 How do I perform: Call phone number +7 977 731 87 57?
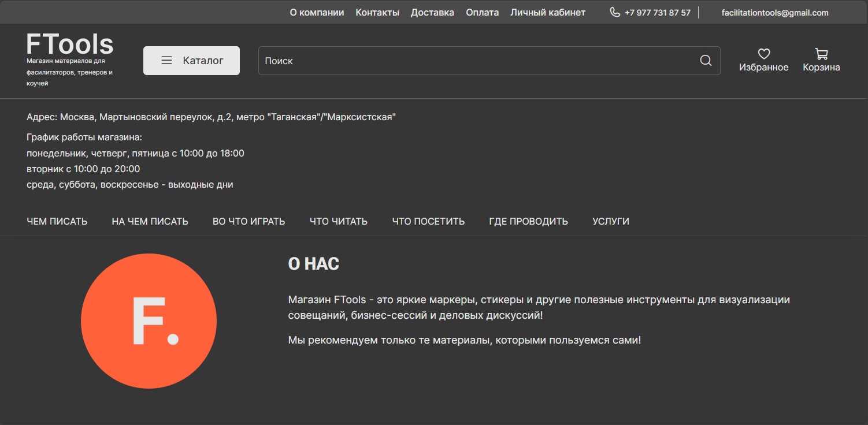[x=658, y=13]
